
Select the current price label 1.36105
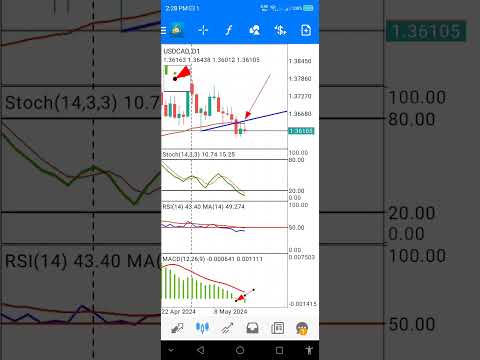point(301,131)
